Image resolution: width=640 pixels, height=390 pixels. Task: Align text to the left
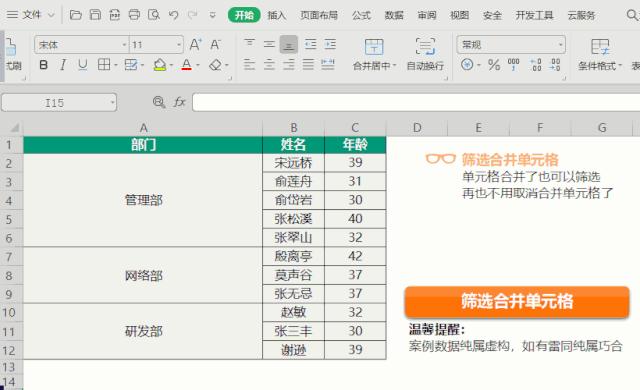[x=249, y=64]
